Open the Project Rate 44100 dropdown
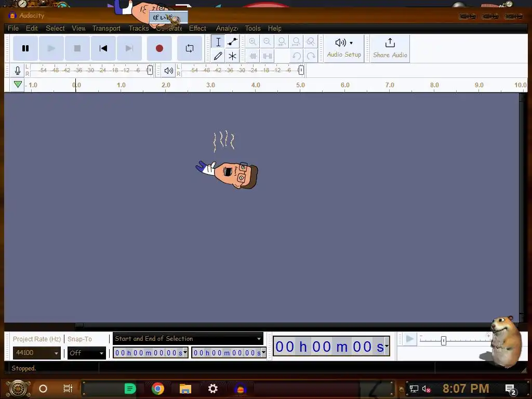532x399 pixels. [x=37, y=353]
